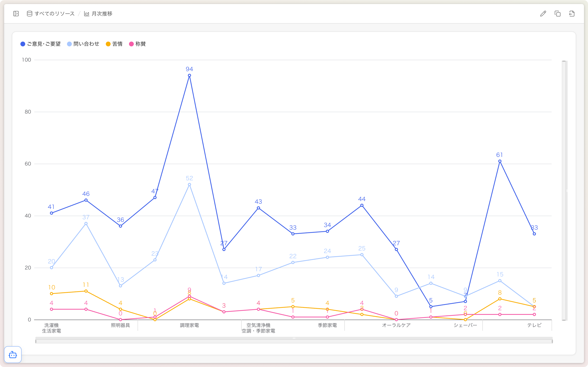Screen dimensions: 588x367
Task: Click the database icon in breadcrumb
Action: click(x=29, y=14)
